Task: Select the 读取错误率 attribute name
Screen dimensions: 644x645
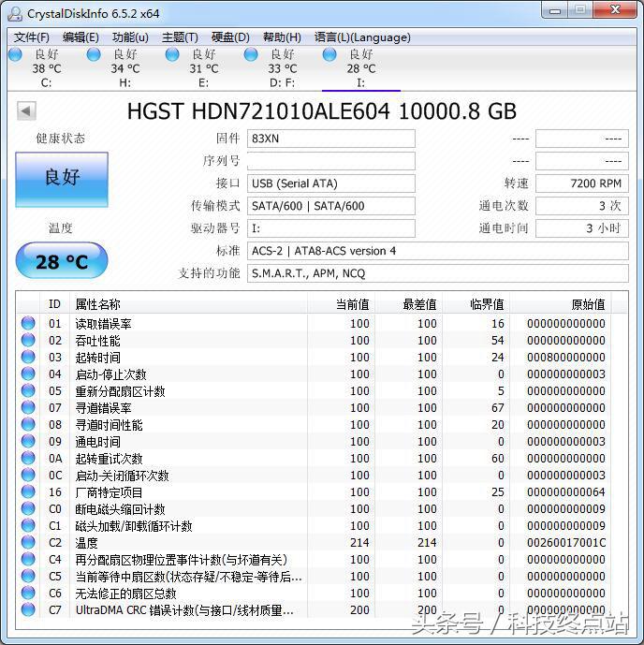Action: pos(103,324)
